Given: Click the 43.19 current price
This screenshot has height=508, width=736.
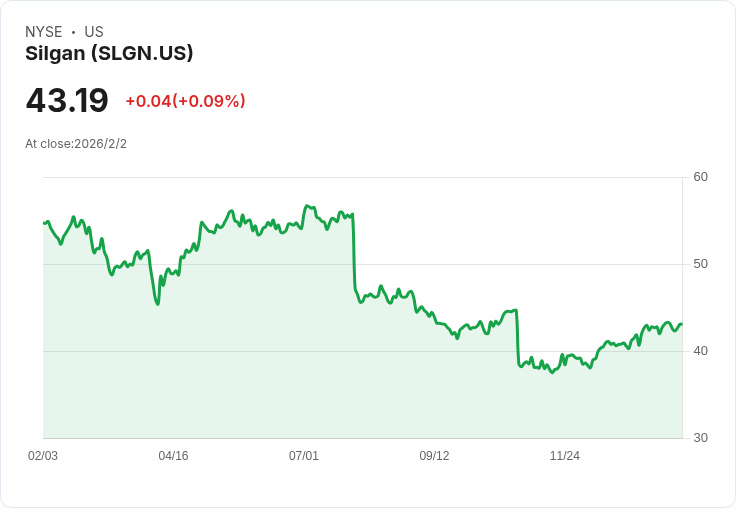Looking at the screenshot, I should pyautogui.click(x=67, y=101).
